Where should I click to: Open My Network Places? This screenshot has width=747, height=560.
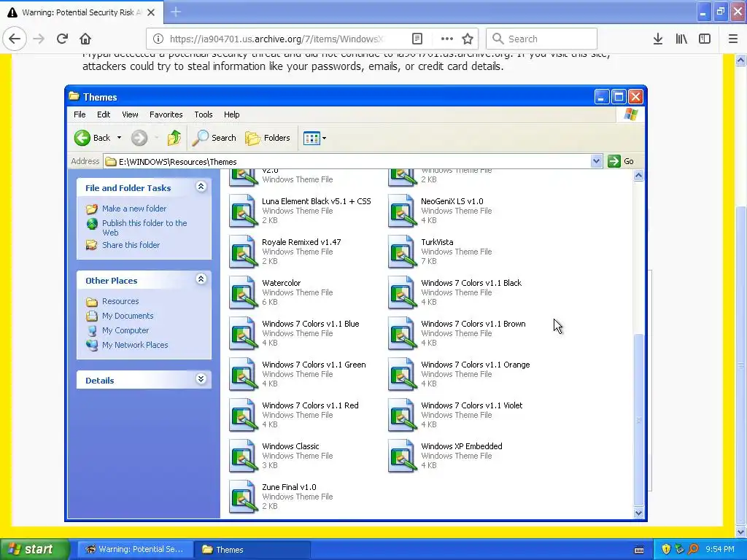[135, 345]
